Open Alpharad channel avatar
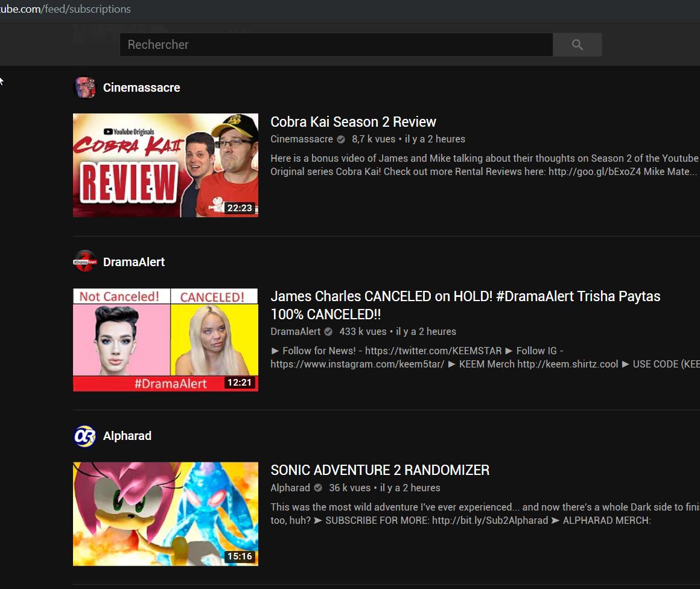Viewport: 700px width, 589px height. pos(84,436)
